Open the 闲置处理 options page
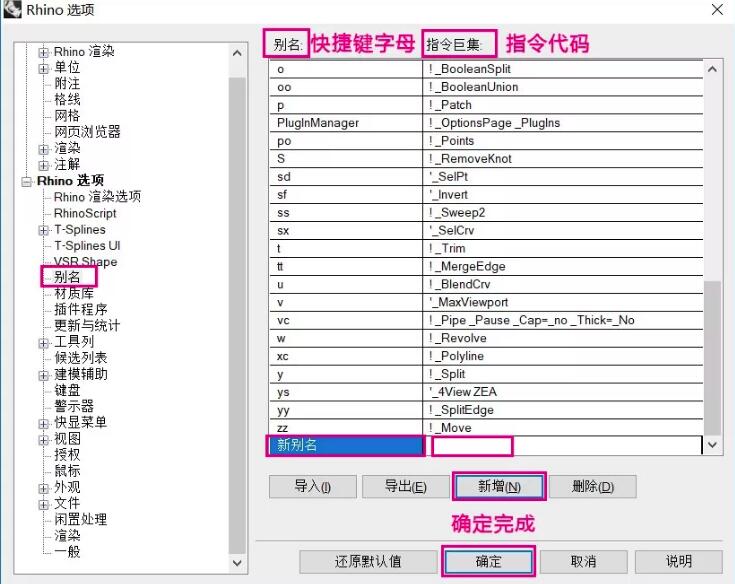735x584 pixels. pos(81,519)
